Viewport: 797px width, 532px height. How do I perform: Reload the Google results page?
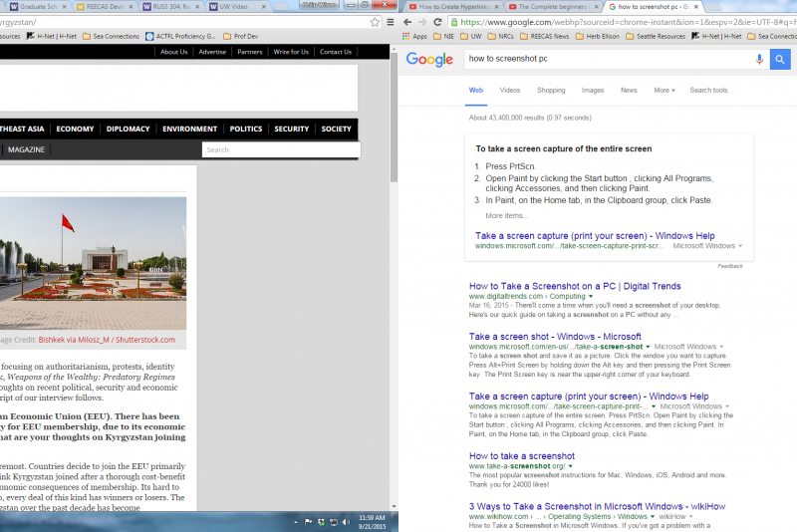pyautogui.click(x=437, y=22)
